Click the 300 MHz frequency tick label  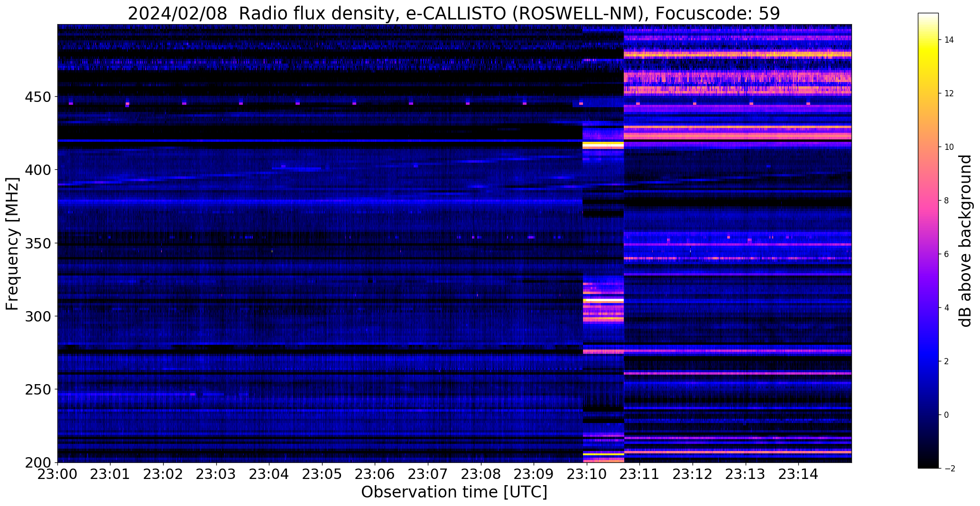pos(38,316)
